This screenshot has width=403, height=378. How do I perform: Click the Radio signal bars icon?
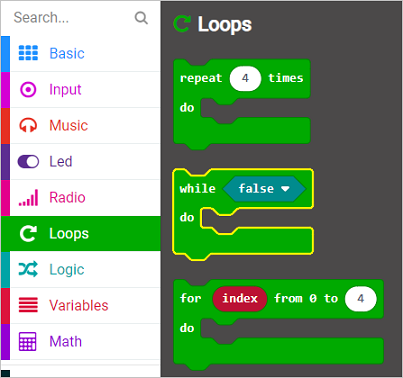pyautogui.click(x=28, y=198)
